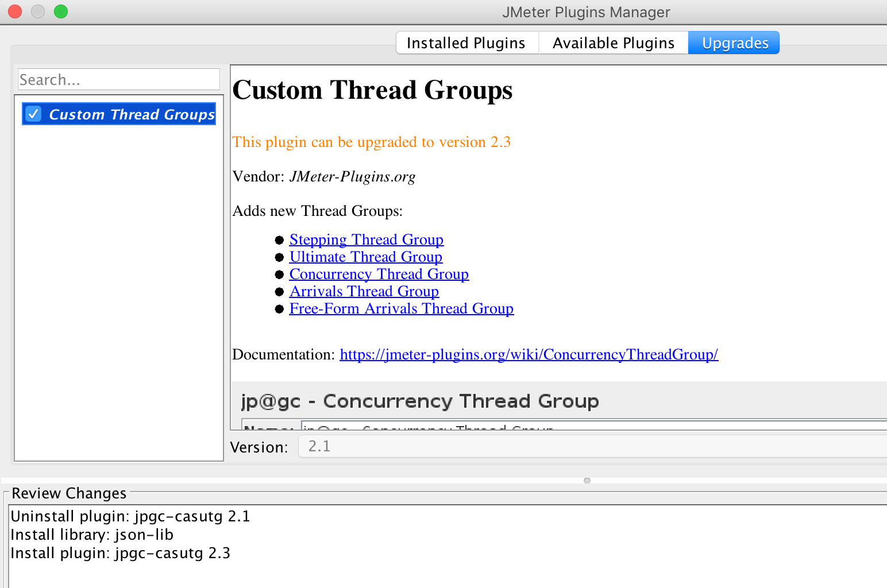This screenshot has width=887, height=588.
Task: Click the 'jp@gc - Concurrency Thread Group' screenshot
Action: [560, 405]
